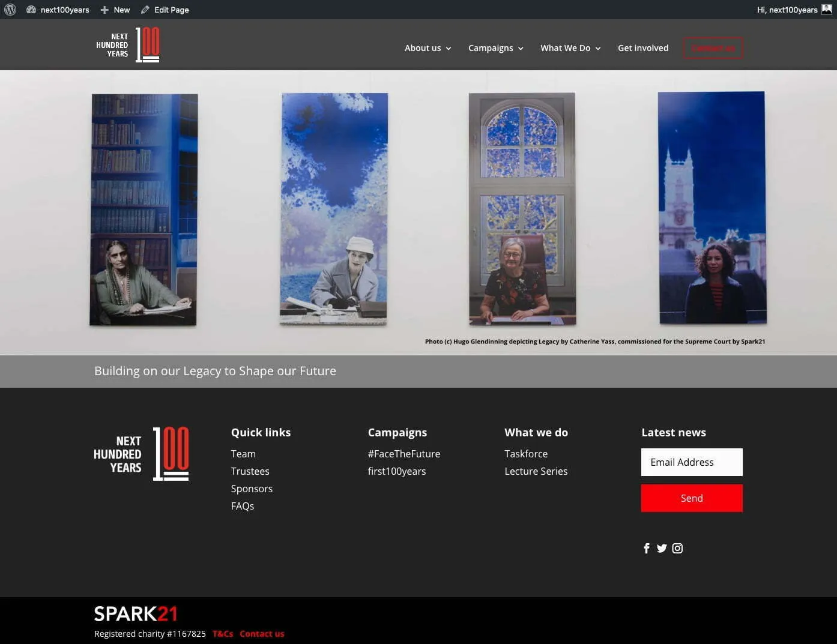Open the Trustees quick link
Viewport: 837px width, 644px height.
tap(250, 471)
